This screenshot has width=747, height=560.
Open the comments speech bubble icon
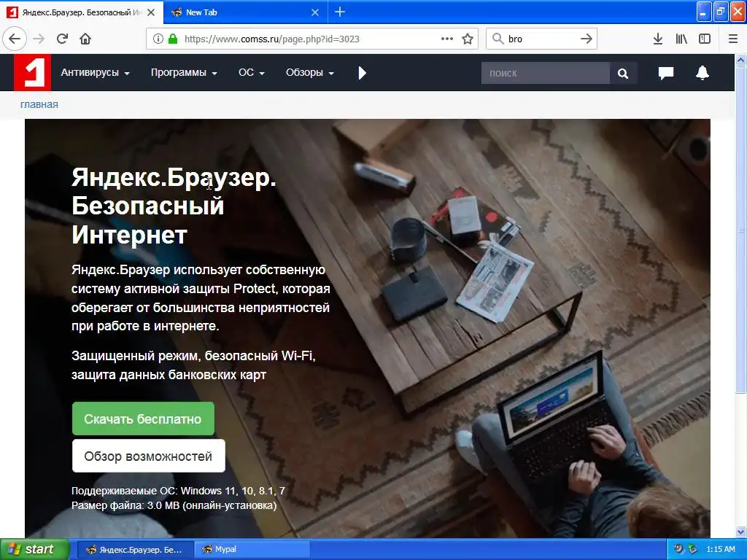point(666,73)
